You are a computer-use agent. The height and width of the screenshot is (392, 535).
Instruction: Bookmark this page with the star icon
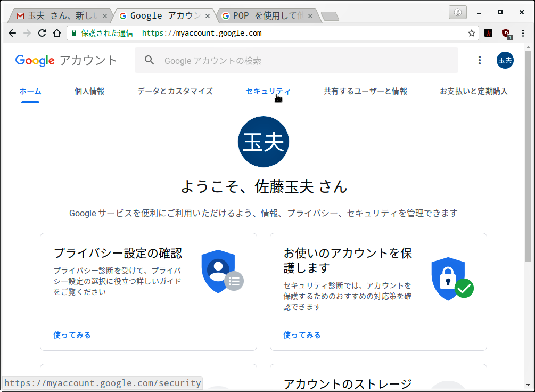pos(472,33)
